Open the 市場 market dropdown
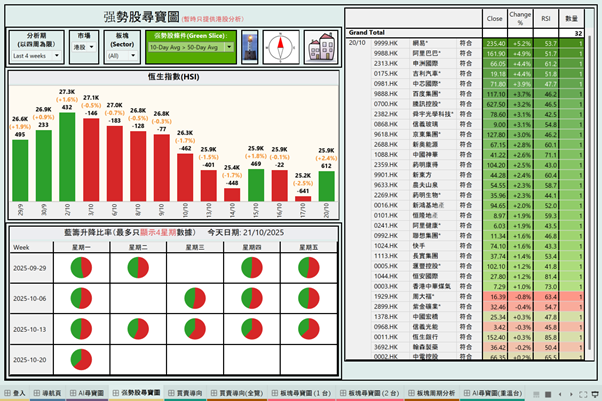 [84, 46]
